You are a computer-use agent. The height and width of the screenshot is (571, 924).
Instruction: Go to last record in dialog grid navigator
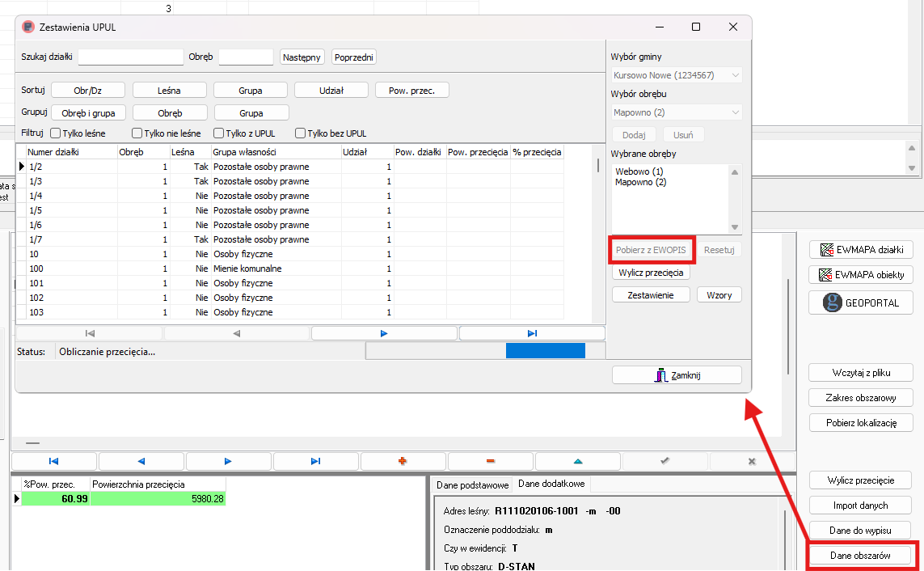point(532,333)
